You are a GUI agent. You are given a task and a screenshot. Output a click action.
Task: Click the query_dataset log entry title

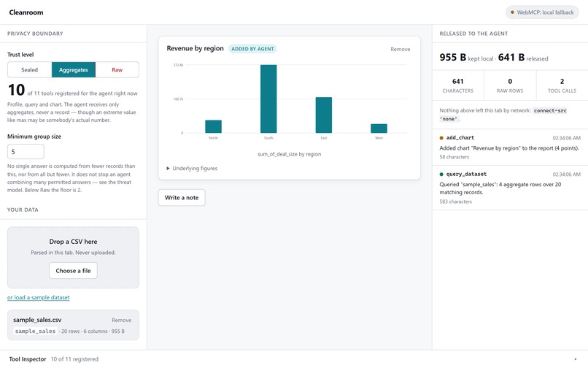[466, 175]
